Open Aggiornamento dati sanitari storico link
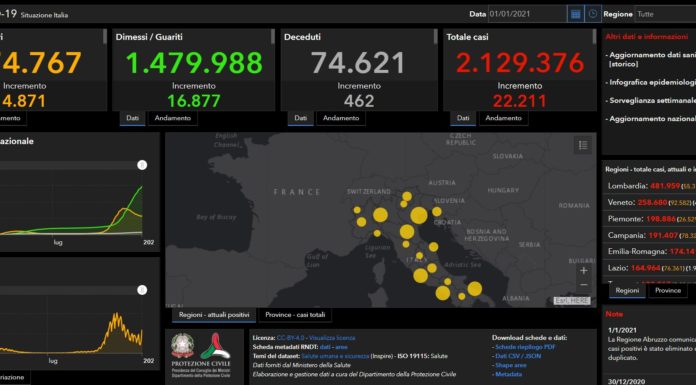 click(651, 60)
